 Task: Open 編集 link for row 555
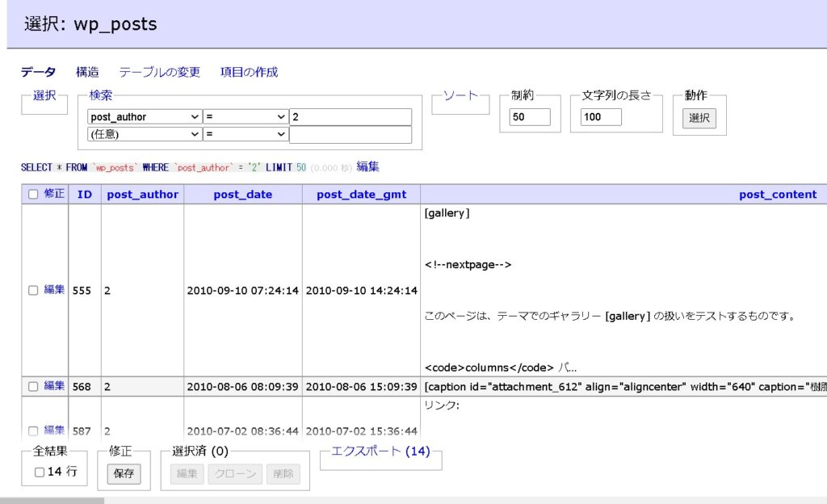54,290
